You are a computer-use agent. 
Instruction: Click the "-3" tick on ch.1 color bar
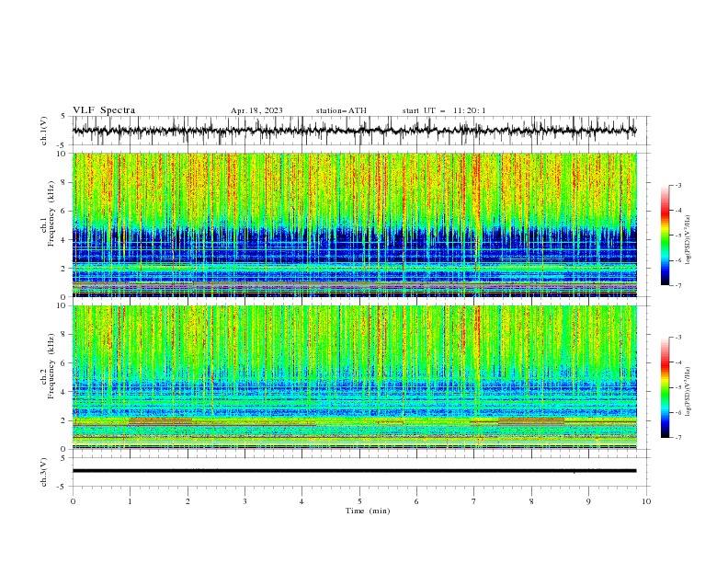(677, 185)
